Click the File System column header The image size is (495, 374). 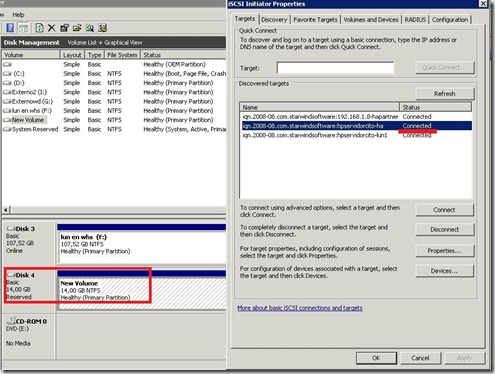pos(122,55)
